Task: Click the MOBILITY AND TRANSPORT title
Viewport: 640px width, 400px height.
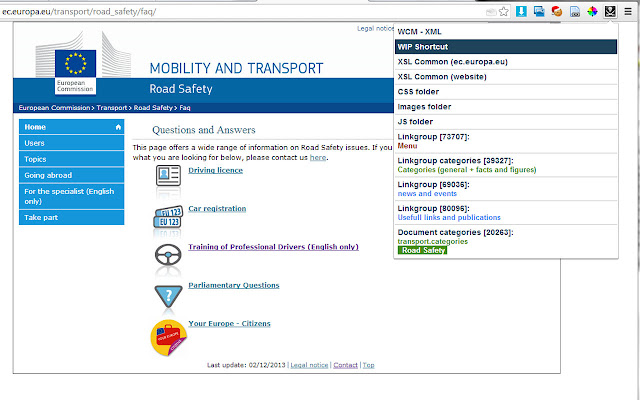Action: pos(236,68)
